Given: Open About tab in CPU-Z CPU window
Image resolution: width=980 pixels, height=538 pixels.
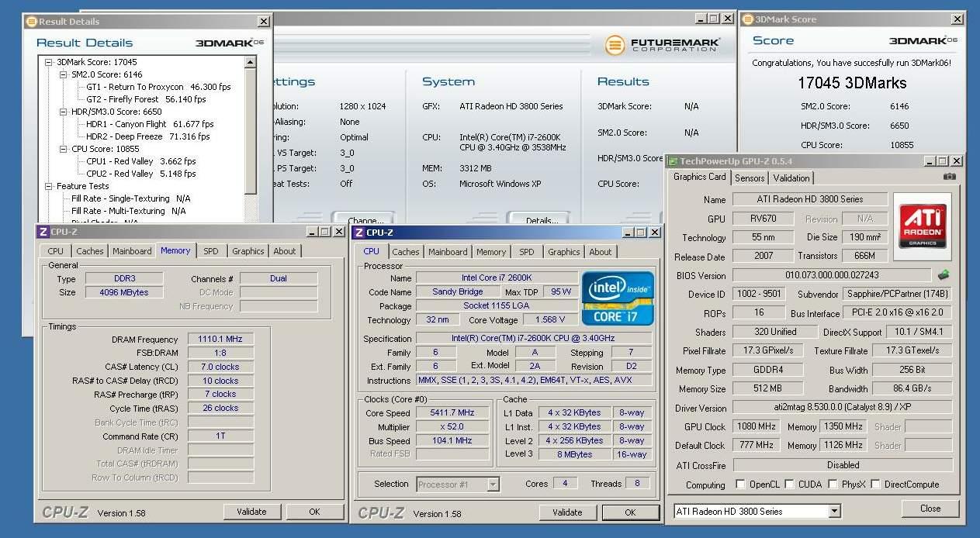Looking at the screenshot, I should (x=600, y=252).
